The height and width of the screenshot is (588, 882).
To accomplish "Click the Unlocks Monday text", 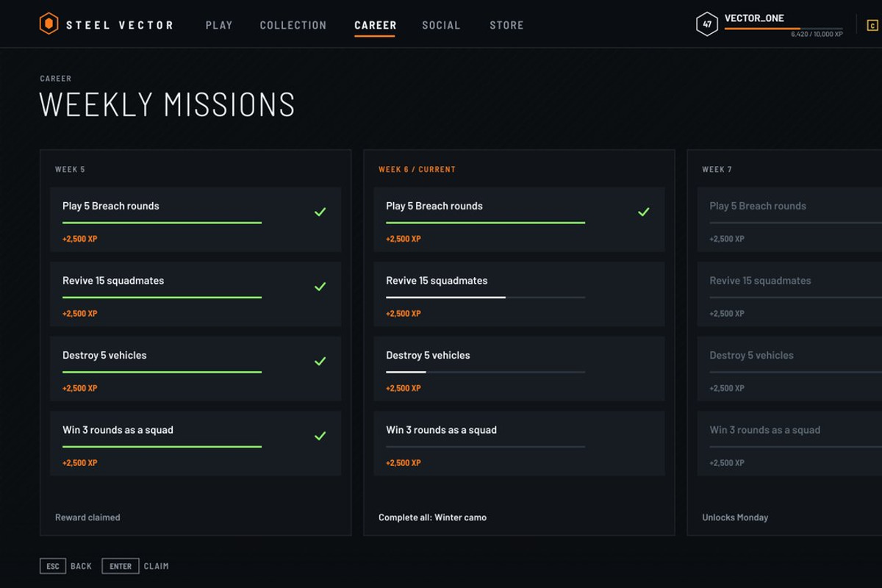I will (x=735, y=517).
